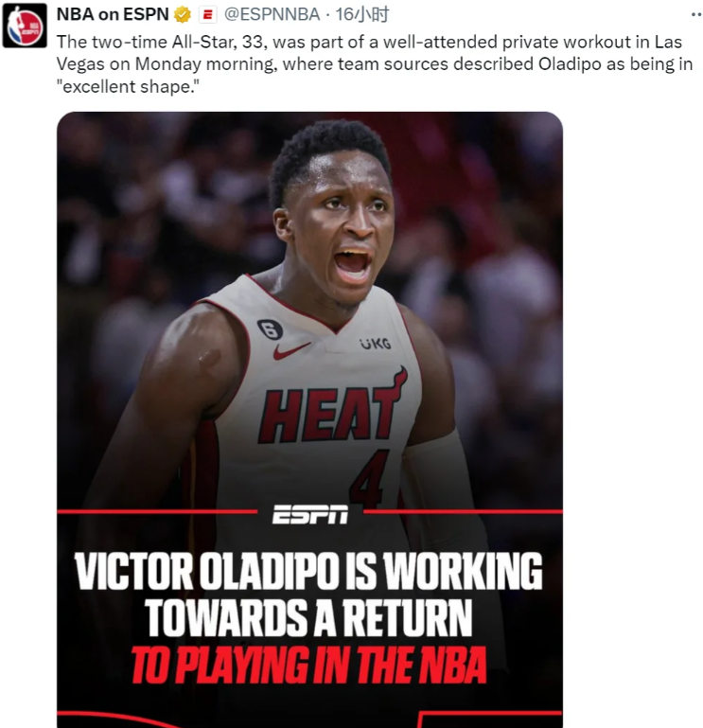
Task: Click the jersey number 4
Action: (369, 477)
